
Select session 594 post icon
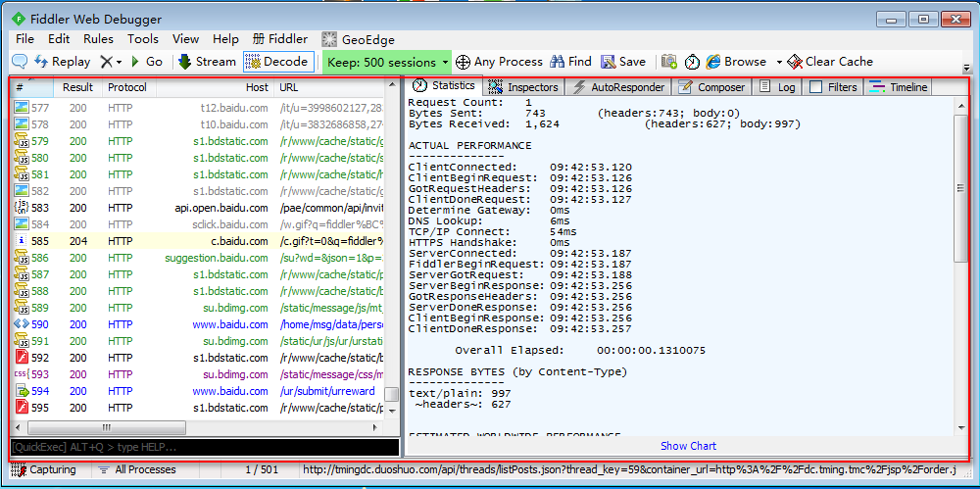coord(21,391)
